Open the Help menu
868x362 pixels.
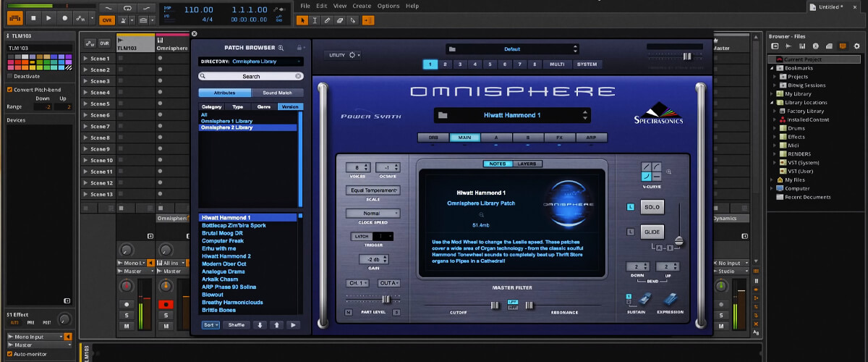412,6
